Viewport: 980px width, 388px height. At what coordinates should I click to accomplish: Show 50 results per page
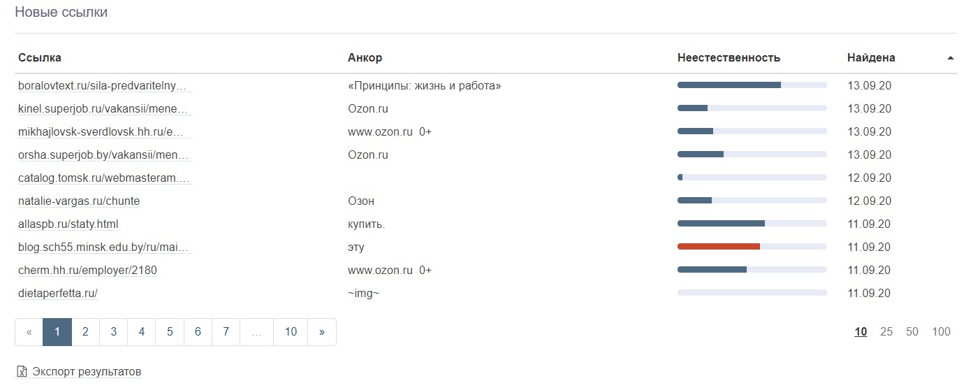912,332
